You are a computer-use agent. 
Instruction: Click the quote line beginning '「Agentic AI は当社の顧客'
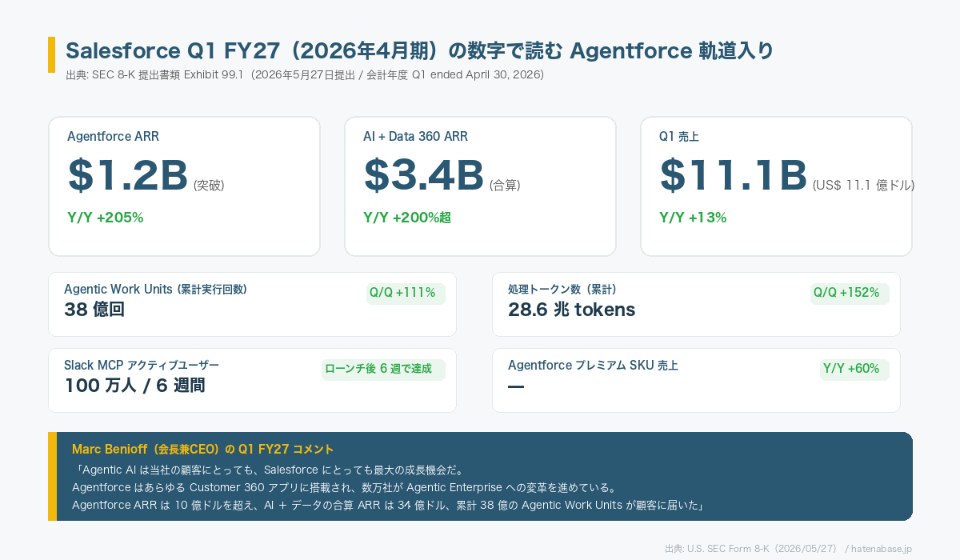tap(269, 470)
